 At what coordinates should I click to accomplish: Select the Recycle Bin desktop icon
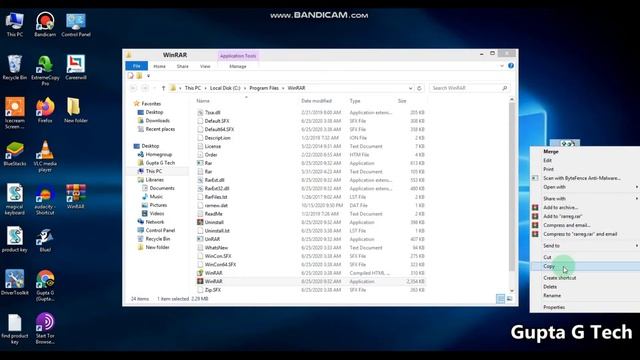pos(15,68)
